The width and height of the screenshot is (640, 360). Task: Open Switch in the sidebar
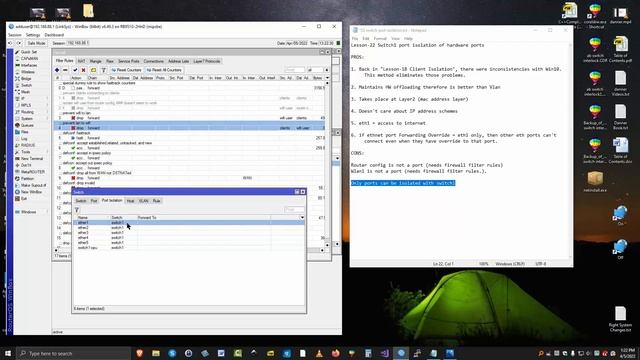click(26, 85)
